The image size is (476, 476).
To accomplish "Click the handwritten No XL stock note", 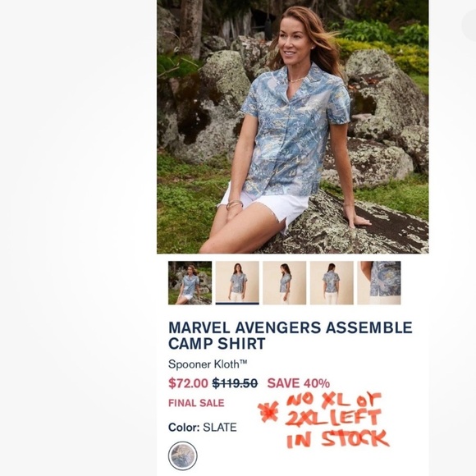I will (337, 420).
